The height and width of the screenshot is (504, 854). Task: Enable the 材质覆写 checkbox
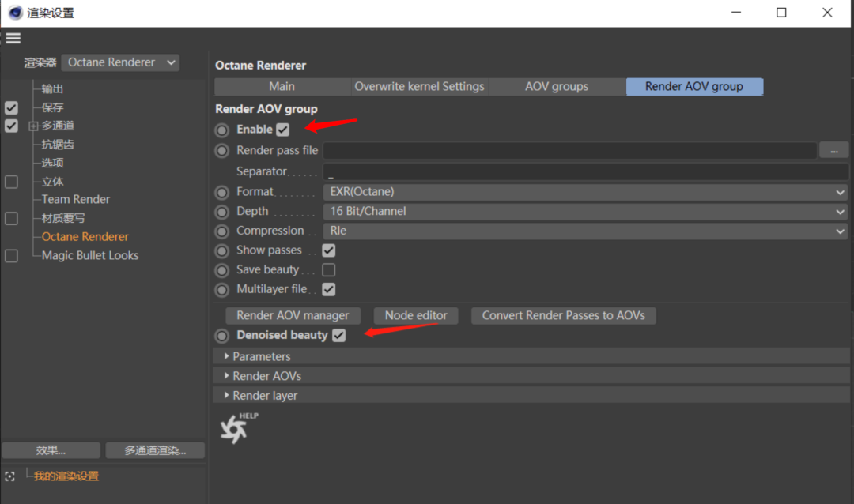11,218
